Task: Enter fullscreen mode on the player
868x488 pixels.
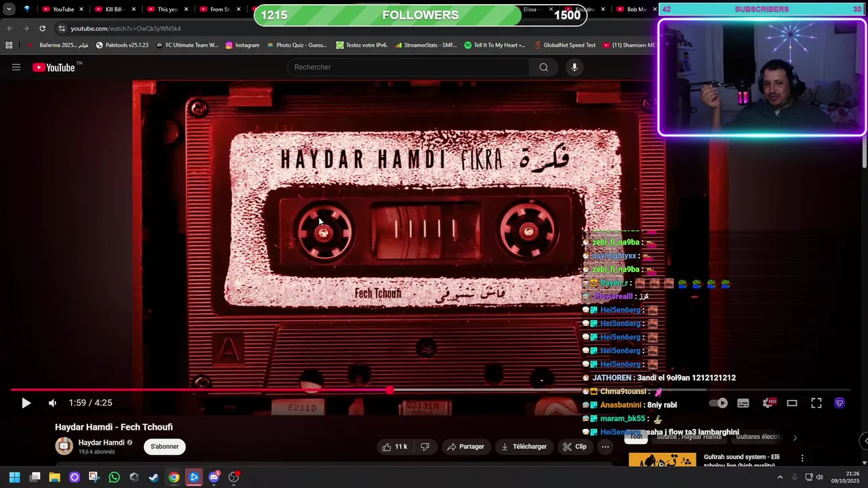Action: pos(816,403)
